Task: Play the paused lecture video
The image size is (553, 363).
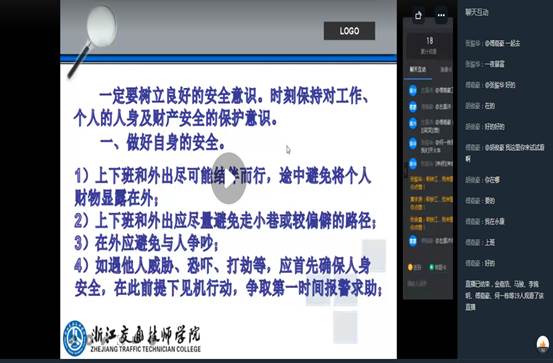Action: [229, 178]
